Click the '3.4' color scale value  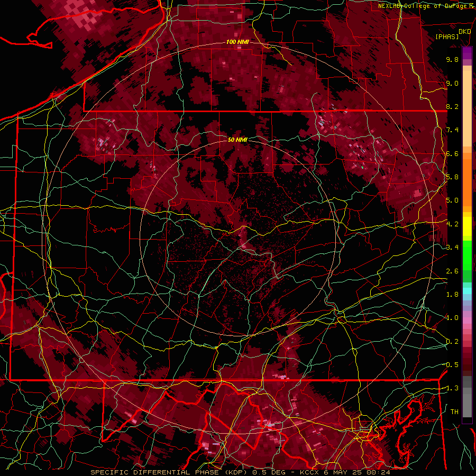pyautogui.click(x=452, y=248)
